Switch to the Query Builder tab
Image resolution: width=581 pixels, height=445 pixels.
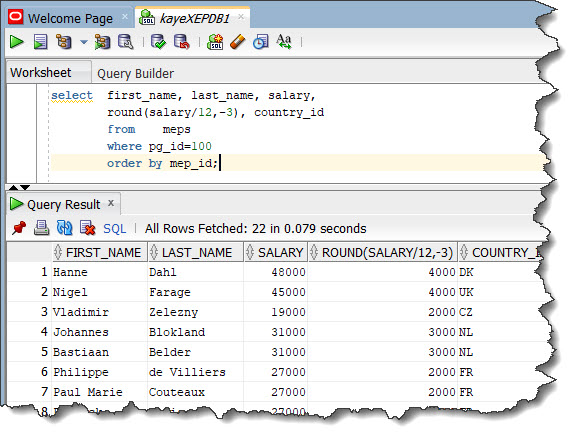(135, 73)
